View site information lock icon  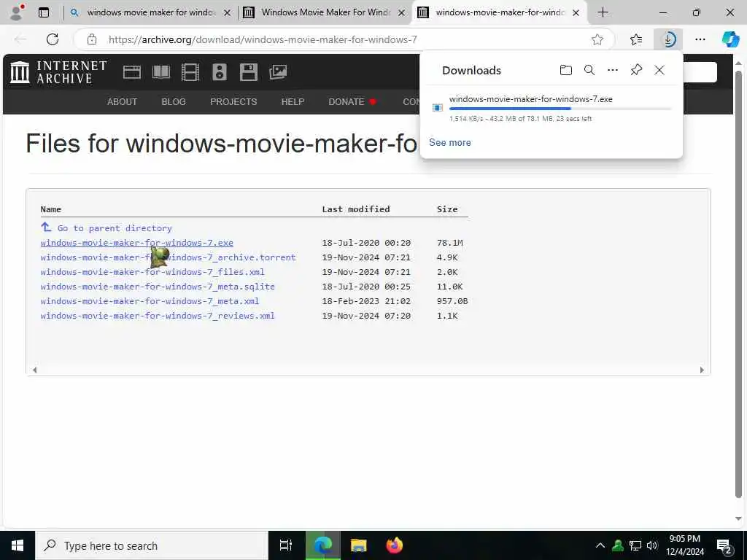point(92,39)
